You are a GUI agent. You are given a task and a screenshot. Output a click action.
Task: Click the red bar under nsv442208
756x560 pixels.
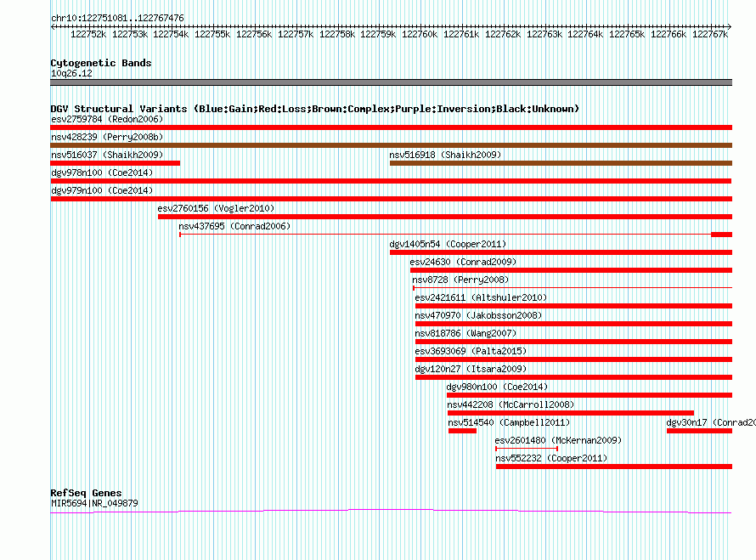pos(571,413)
